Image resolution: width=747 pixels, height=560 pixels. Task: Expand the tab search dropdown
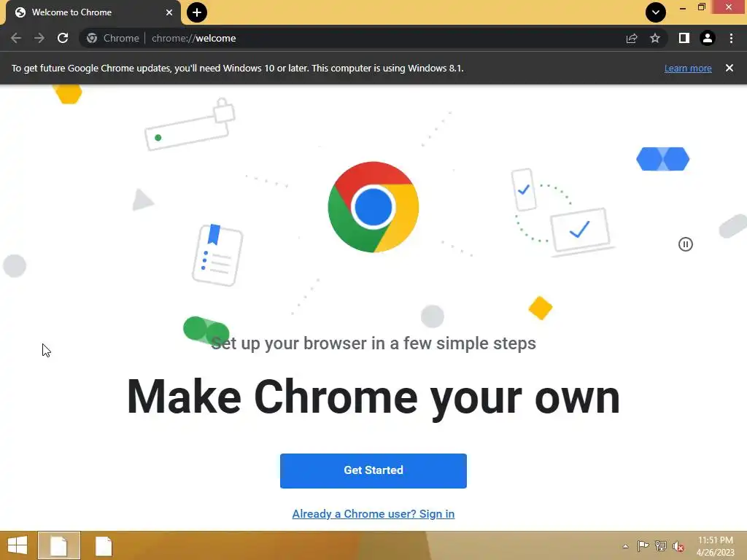click(656, 12)
